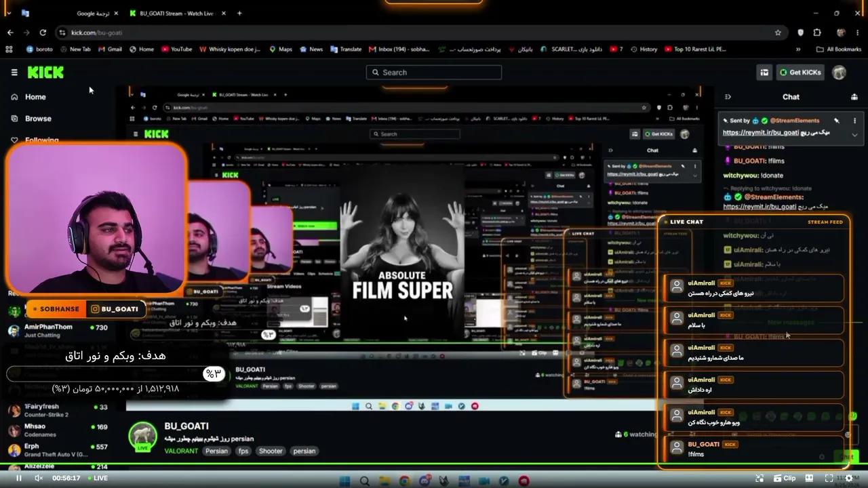Open Chrome from the taskbar
The width and height of the screenshot is (868, 488).
pos(405,481)
